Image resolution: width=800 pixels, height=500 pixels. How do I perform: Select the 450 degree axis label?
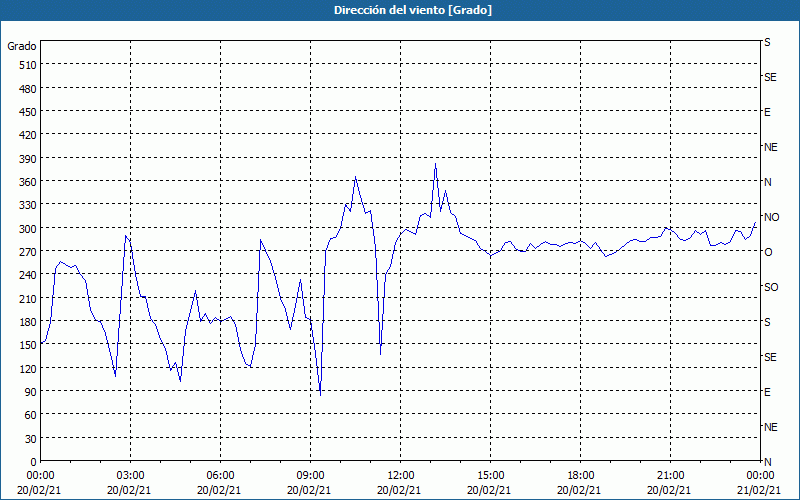click(x=29, y=112)
